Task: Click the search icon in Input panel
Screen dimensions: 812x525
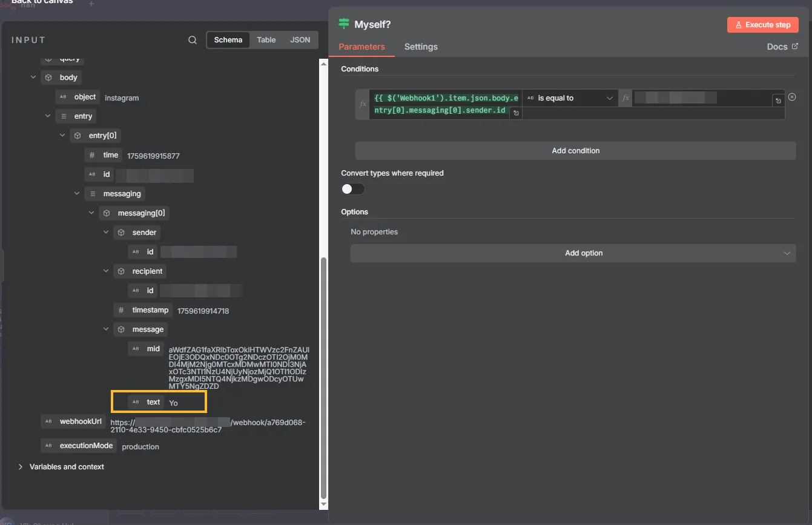Action: (x=193, y=40)
